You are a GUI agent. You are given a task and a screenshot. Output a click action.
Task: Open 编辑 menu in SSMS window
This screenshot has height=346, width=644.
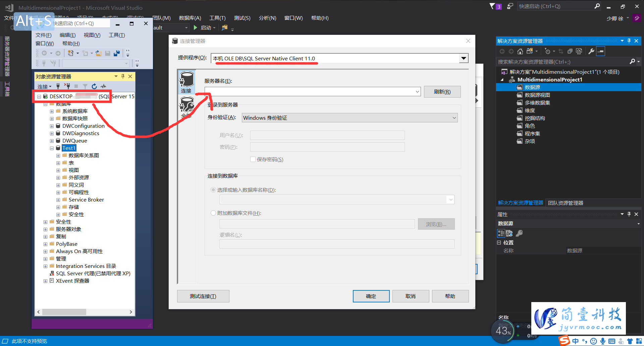[x=67, y=35]
